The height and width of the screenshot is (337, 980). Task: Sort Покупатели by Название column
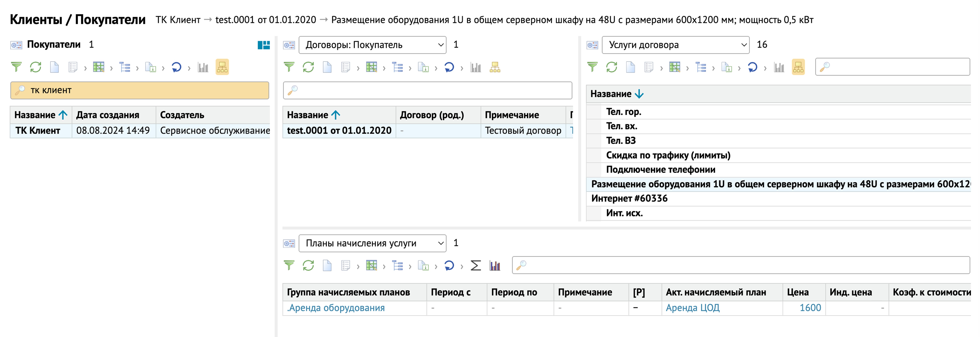[x=41, y=115]
